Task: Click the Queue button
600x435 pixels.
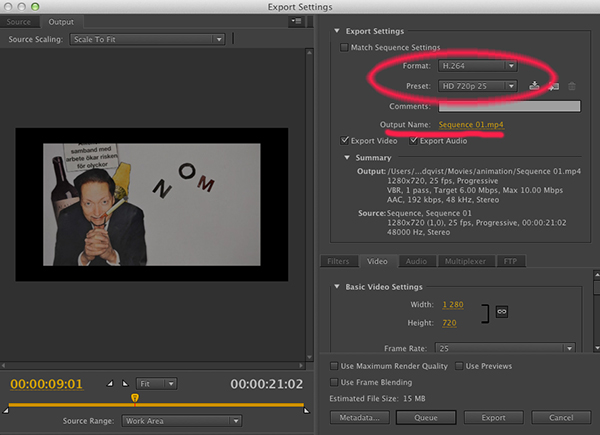Action: point(426,417)
